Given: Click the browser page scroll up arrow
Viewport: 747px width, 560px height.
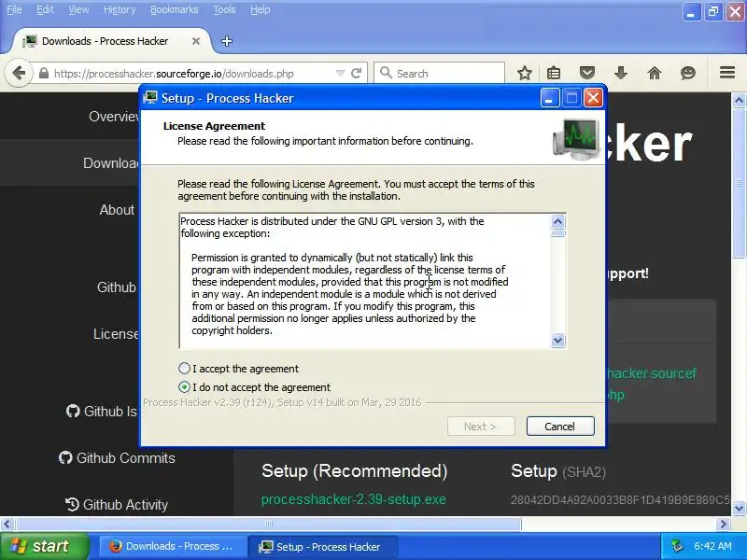Looking at the screenshot, I should click(x=739, y=100).
